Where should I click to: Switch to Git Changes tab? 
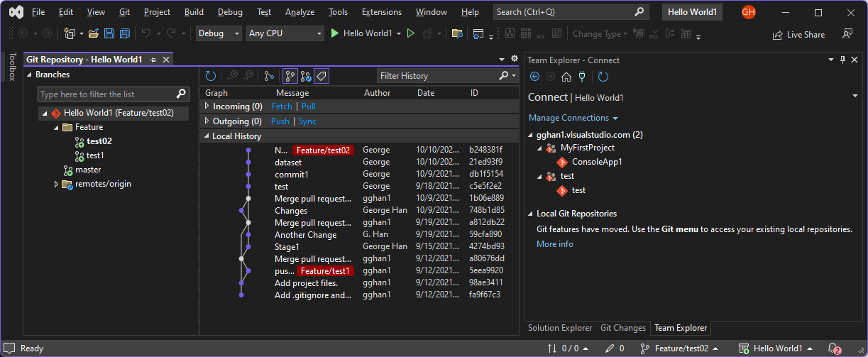[623, 328]
